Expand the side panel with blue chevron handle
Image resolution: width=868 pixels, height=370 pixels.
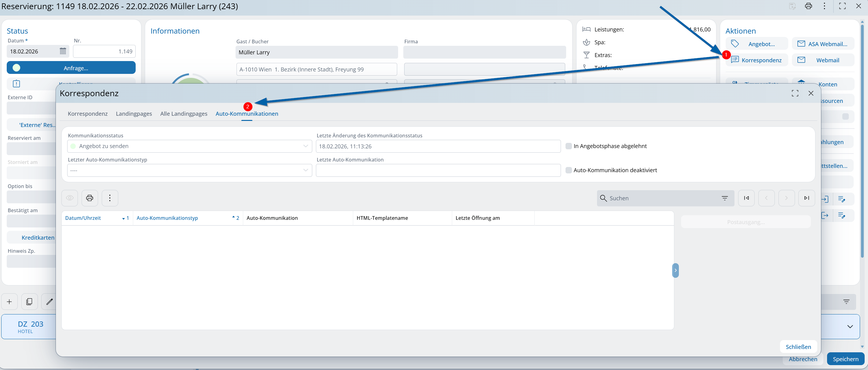point(675,270)
